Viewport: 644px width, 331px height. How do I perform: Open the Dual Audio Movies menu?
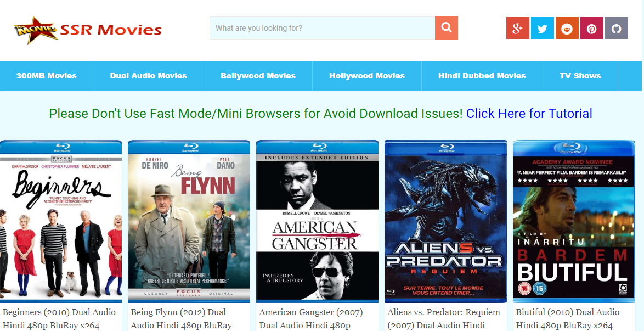[148, 76]
